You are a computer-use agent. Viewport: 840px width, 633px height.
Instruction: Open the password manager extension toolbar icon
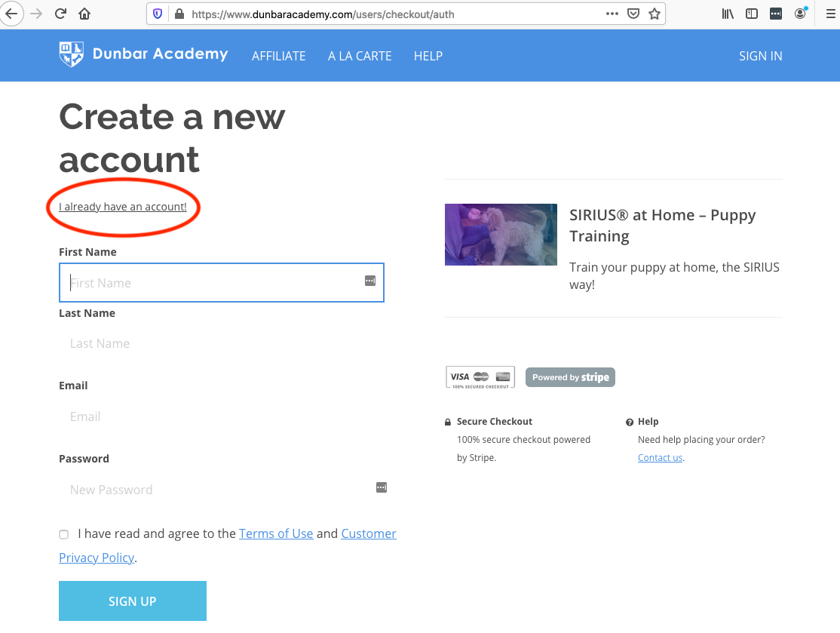776,14
